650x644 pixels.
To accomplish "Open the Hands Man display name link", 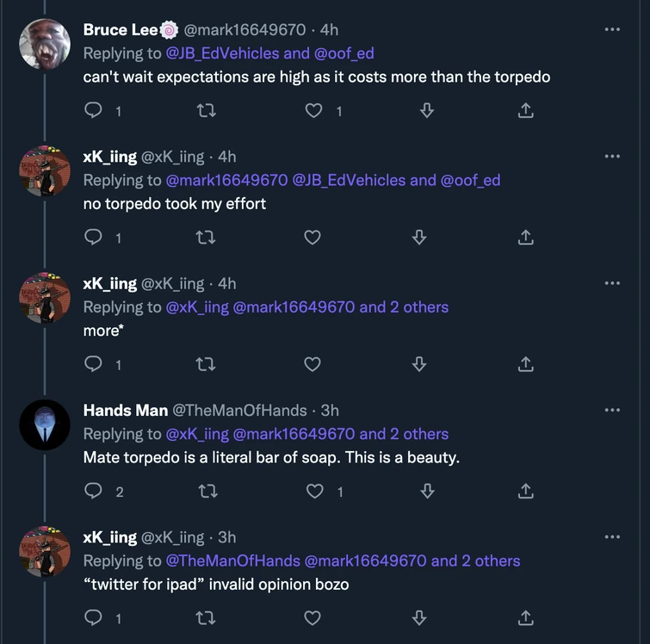I will [125, 410].
